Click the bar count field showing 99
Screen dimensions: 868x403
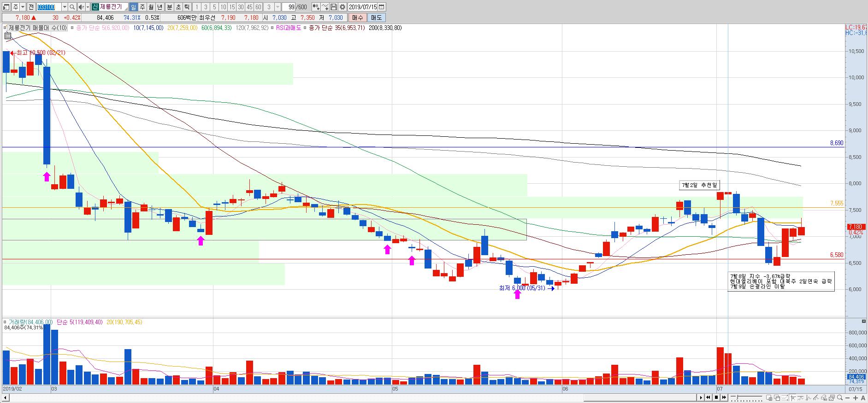tap(289, 7)
